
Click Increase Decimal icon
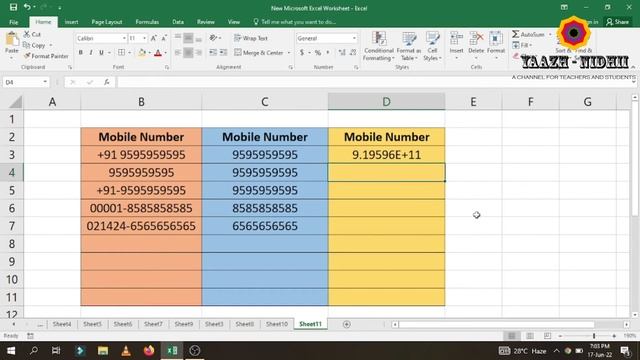click(x=342, y=53)
